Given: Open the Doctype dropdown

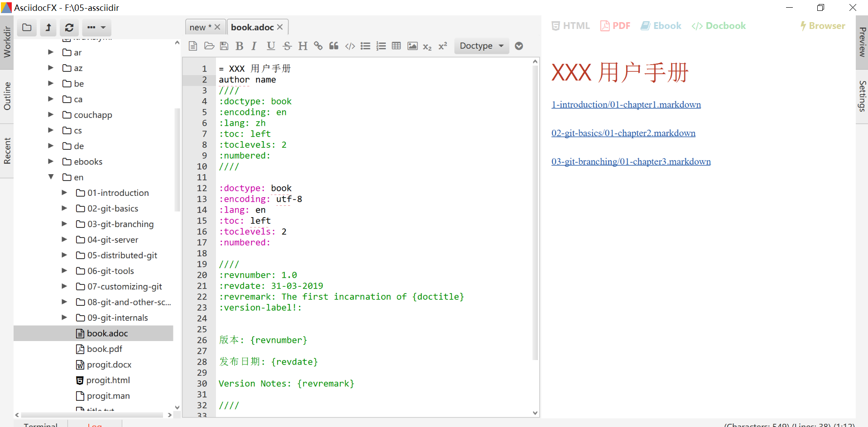Looking at the screenshot, I should (481, 46).
